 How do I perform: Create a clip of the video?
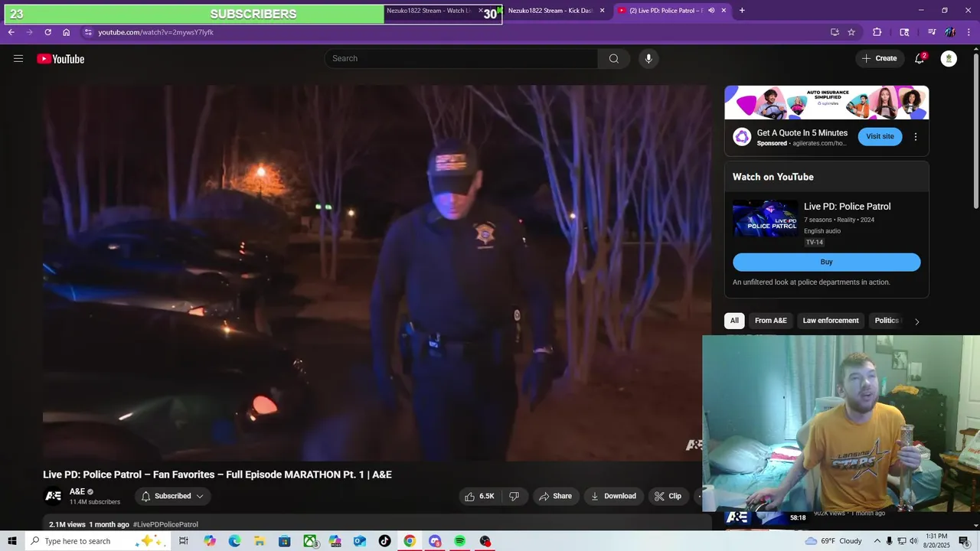pos(668,496)
